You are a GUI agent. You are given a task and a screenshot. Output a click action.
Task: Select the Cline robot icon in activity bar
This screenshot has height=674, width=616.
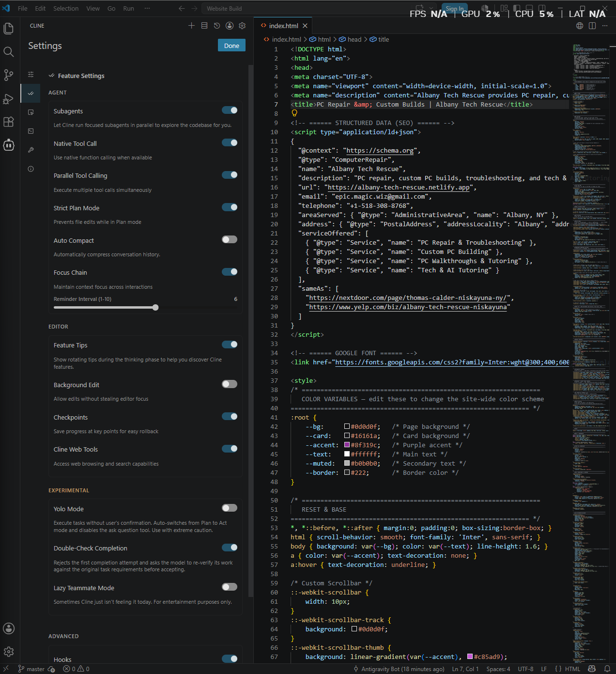tap(8, 145)
